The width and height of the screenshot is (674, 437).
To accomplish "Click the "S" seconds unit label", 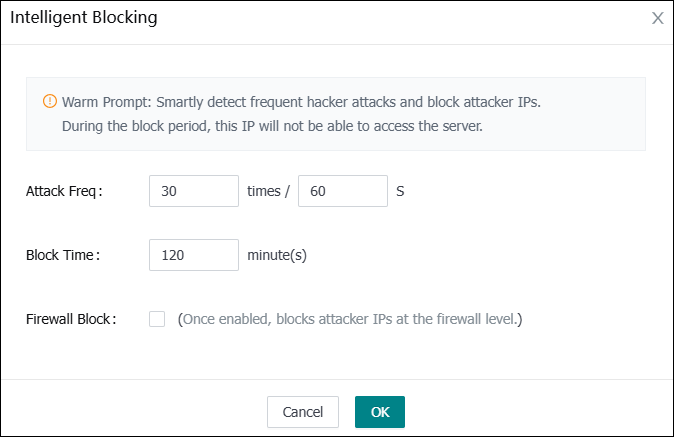I will tap(400, 191).
